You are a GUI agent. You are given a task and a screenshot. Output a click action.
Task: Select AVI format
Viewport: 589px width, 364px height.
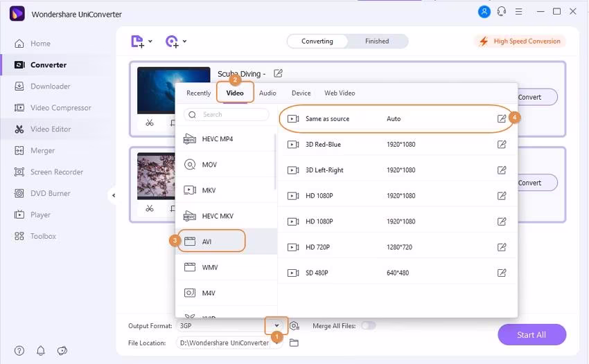[226, 242]
